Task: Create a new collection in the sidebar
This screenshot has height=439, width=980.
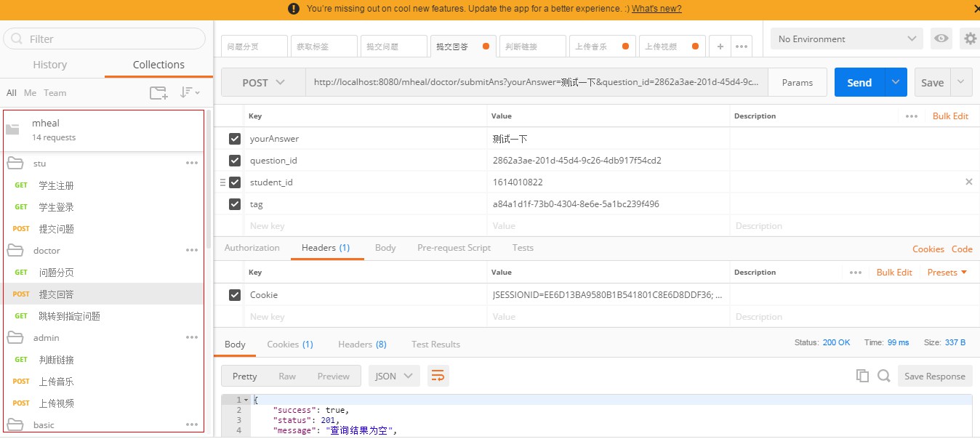Action: click(157, 92)
